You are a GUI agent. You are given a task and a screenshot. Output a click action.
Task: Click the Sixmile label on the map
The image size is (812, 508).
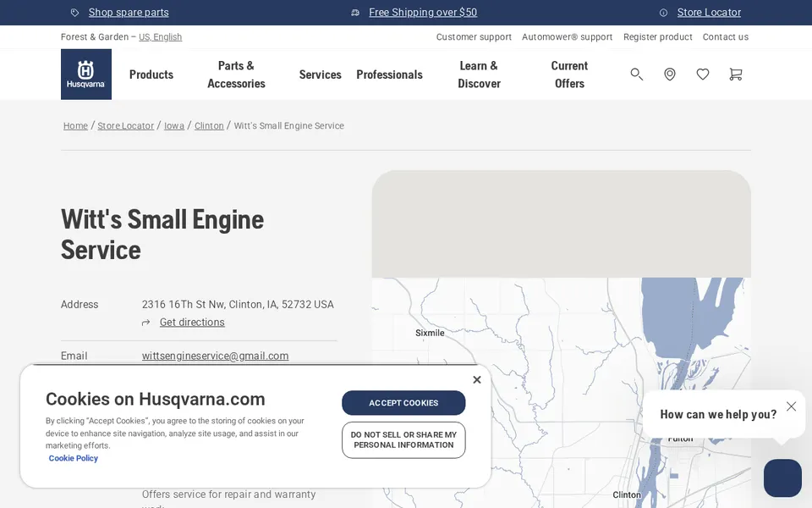click(x=430, y=333)
